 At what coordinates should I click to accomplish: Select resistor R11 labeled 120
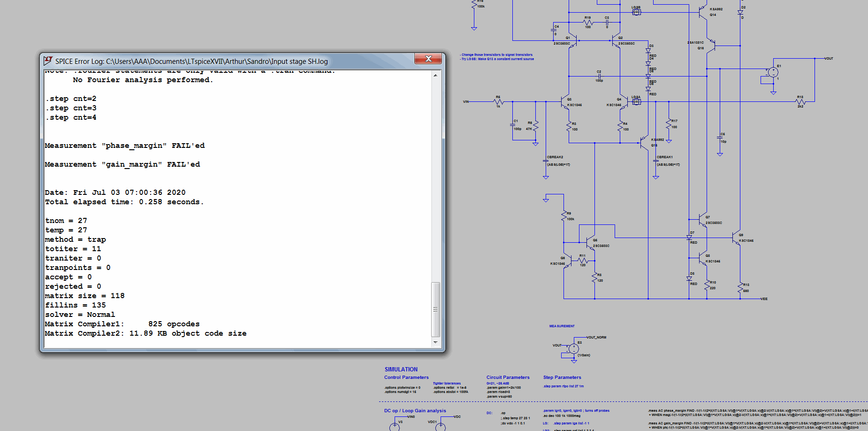[582, 261]
